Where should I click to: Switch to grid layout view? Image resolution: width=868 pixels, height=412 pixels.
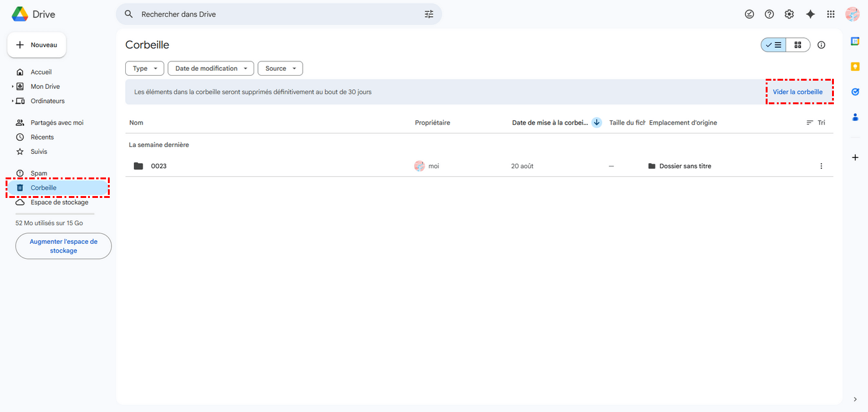point(798,45)
